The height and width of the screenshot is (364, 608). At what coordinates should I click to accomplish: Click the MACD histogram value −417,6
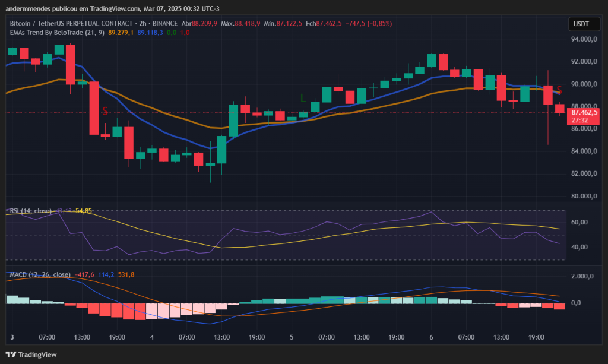click(x=84, y=274)
